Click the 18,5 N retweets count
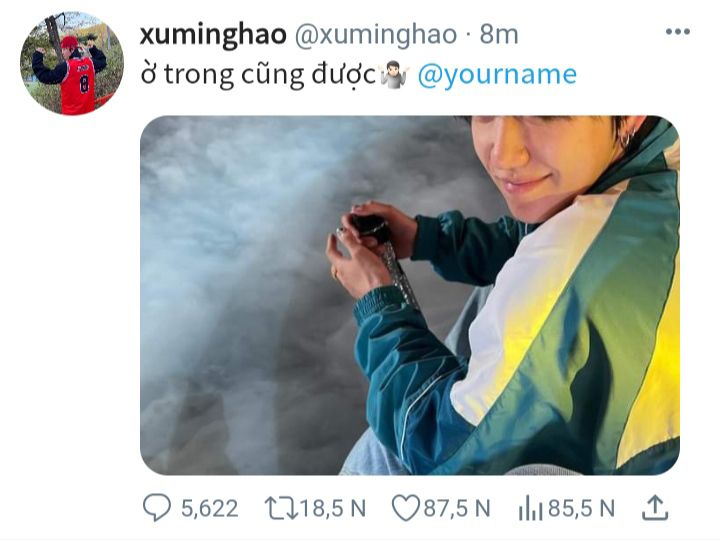 point(333,509)
